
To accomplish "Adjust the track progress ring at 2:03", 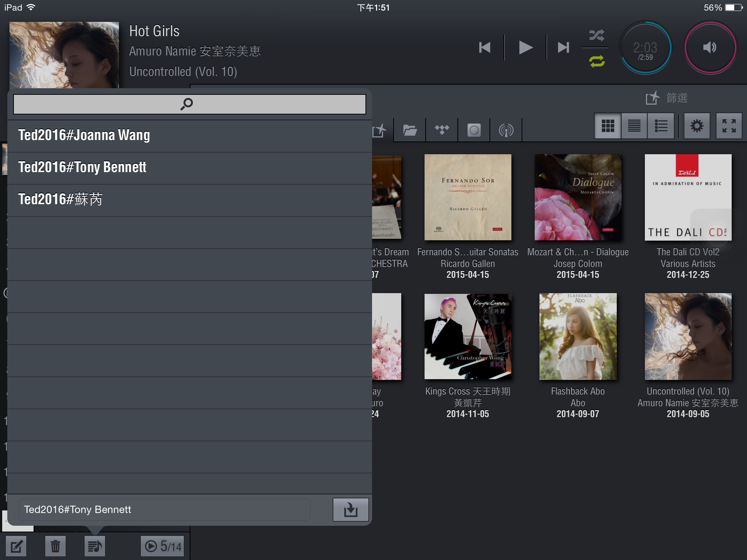I will pos(645,48).
